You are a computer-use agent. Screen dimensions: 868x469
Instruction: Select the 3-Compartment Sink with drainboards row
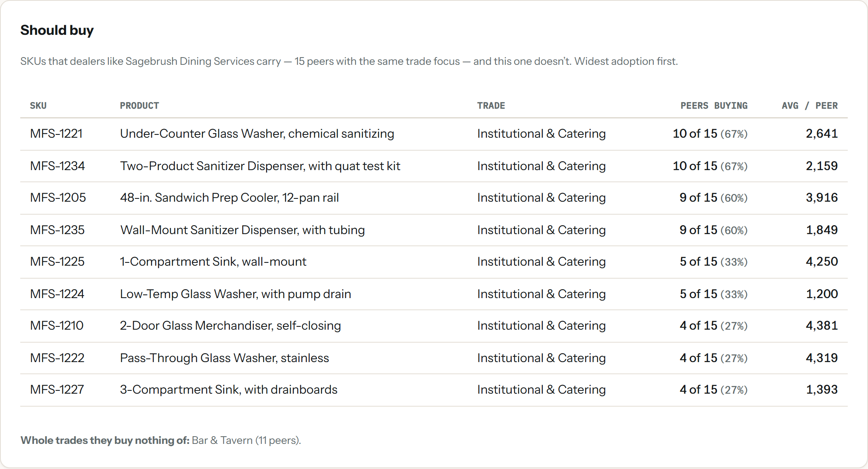(434, 390)
